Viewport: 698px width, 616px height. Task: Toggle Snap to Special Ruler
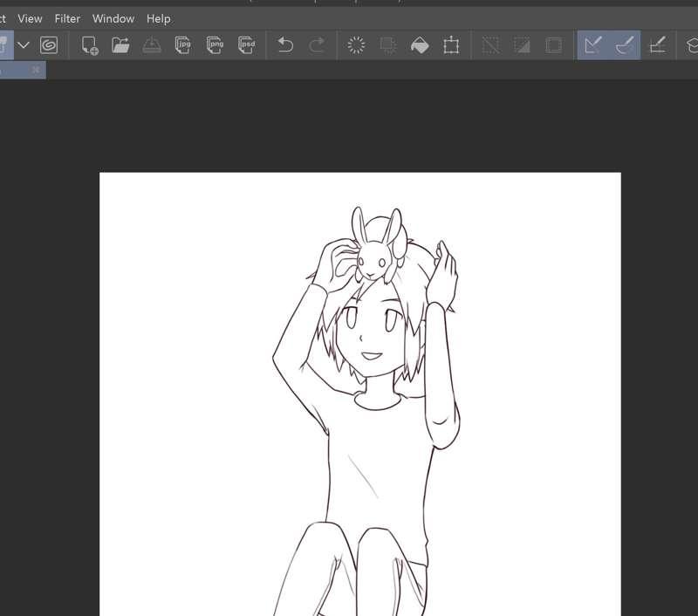point(625,45)
